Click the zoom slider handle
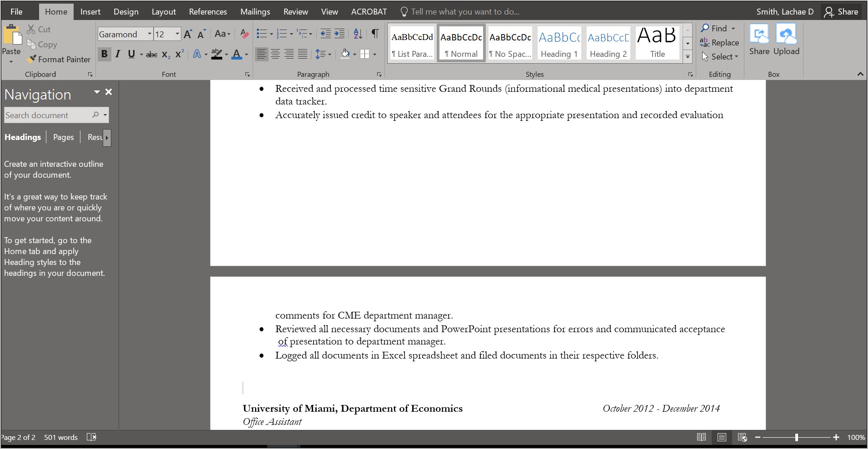 click(x=796, y=437)
